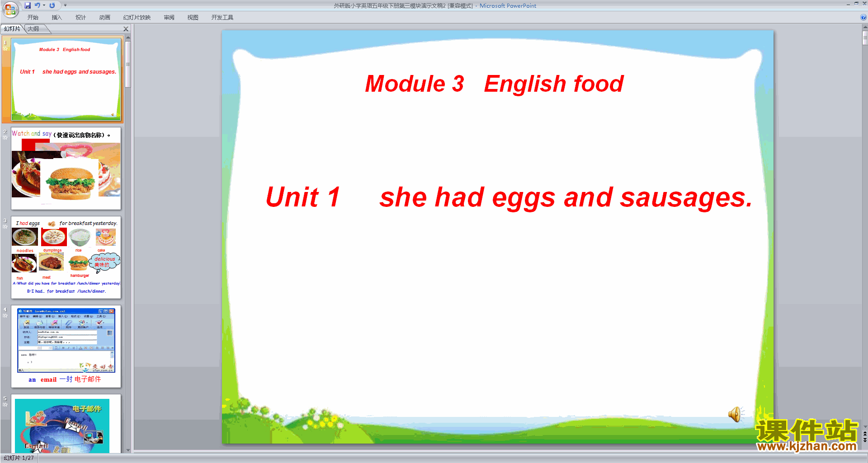Play animation star icon under slide 5
The width and height of the screenshot is (868, 463).
[5, 404]
